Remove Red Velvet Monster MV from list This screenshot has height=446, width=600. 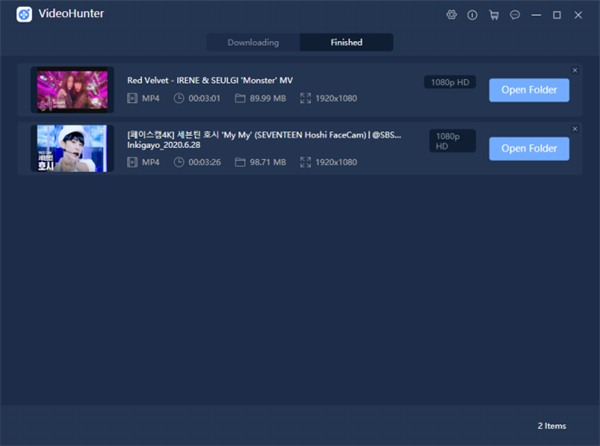575,70
